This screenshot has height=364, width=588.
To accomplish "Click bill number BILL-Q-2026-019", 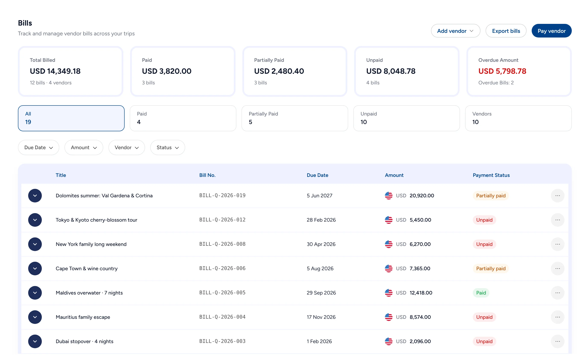I will pyautogui.click(x=222, y=195).
